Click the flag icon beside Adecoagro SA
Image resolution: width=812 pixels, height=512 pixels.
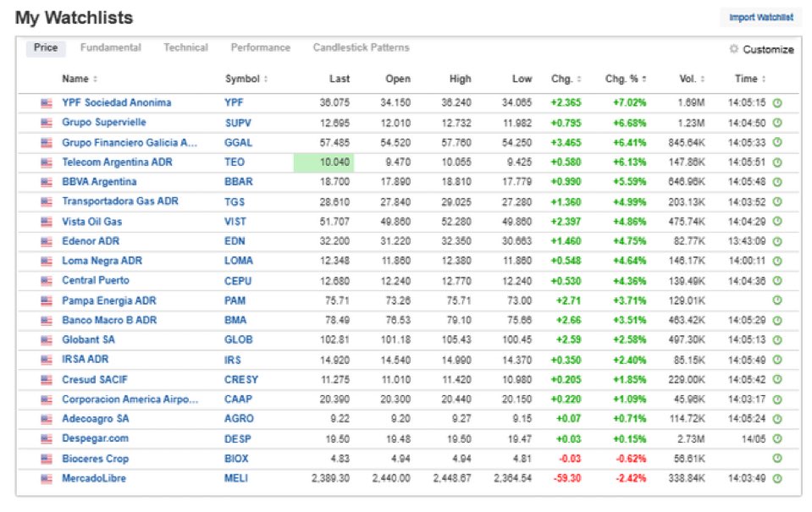click(47, 419)
